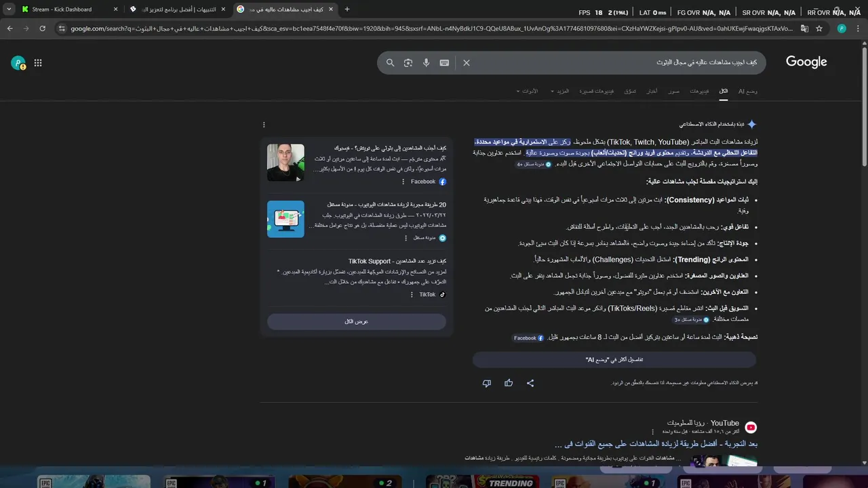Click inside the Google search input field
Viewport: 868px width, 488px height.
tap(617, 62)
